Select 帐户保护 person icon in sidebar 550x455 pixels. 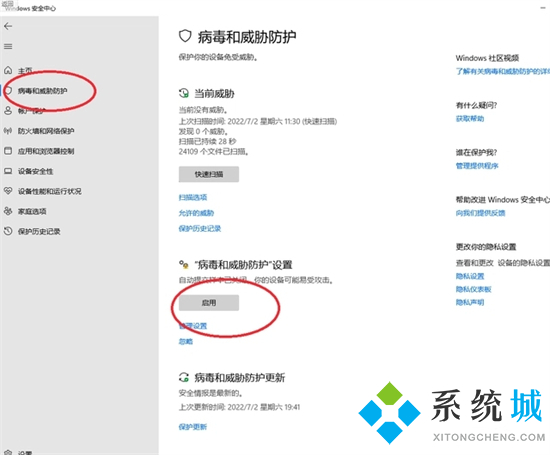tap(8, 111)
